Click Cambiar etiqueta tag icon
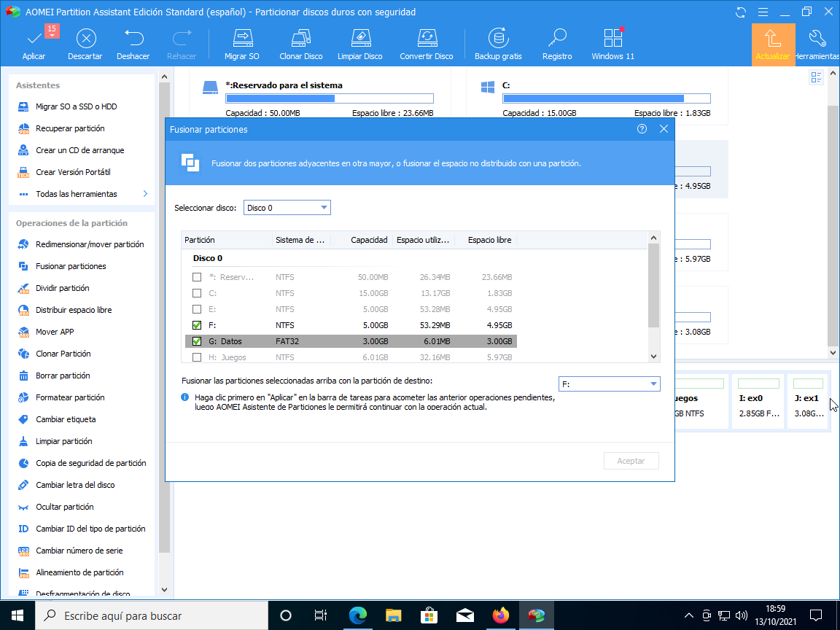Screen dimensions: 840x630 pos(23,419)
